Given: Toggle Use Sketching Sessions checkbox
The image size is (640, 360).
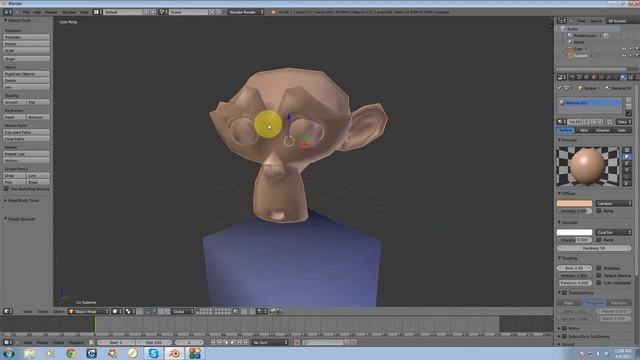Looking at the screenshot, I should (x=6, y=189).
